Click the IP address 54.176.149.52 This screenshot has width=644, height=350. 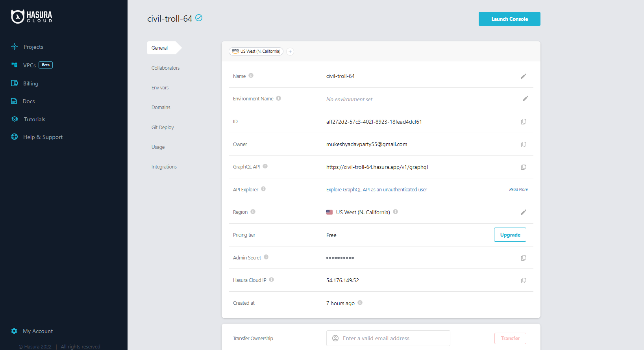click(x=342, y=280)
